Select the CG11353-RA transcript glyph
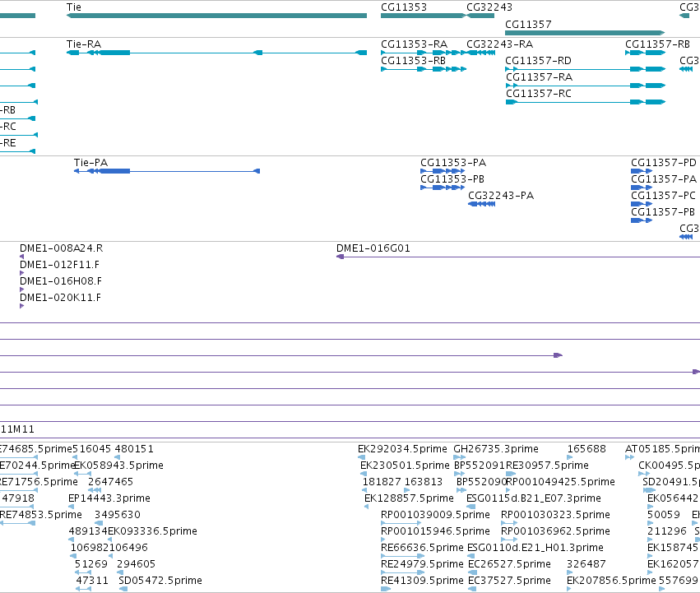This screenshot has height=593, width=700. [x=424, y=53]
